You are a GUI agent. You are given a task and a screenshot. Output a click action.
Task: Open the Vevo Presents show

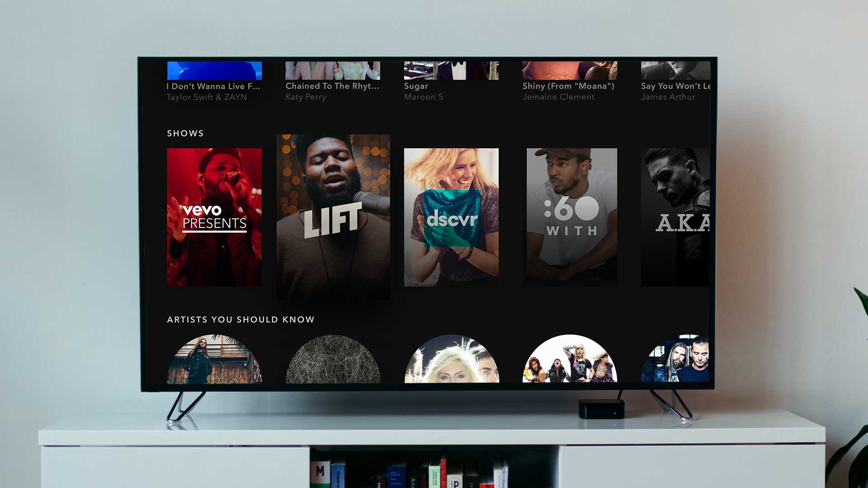(214, 217)
